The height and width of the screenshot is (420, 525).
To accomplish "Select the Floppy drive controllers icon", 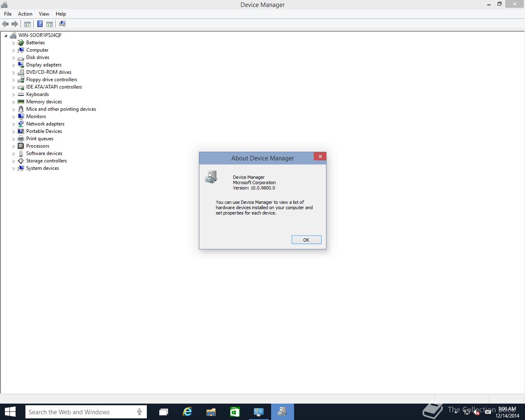I will [21, 80].
